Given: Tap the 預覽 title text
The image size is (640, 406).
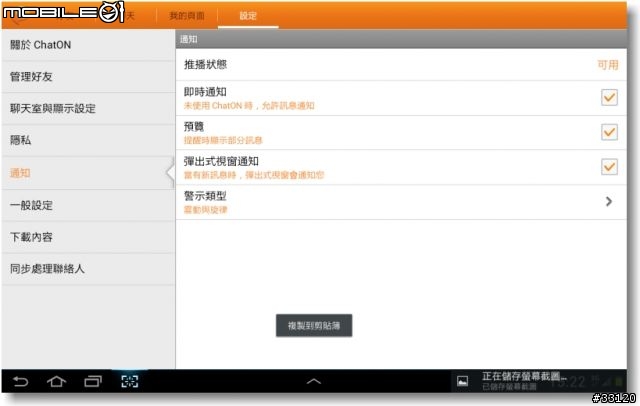Looking at the screenshot, I should pyautogui.click(x=194, y=127).
